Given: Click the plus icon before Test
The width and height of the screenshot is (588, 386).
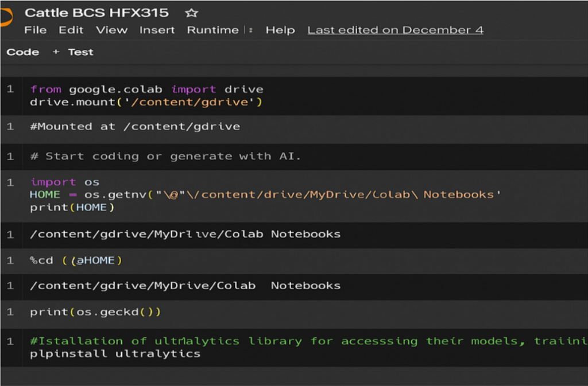Looking at the screenshot, I should coord(56,52).
